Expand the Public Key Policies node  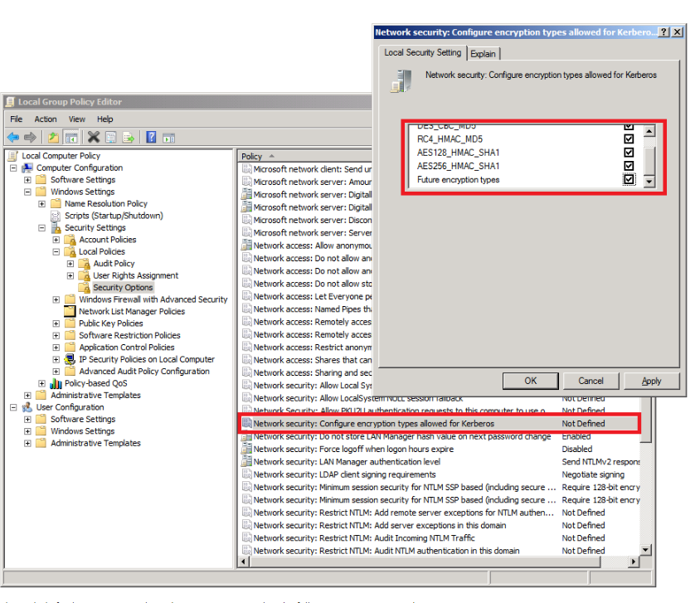tap(56, 323)
